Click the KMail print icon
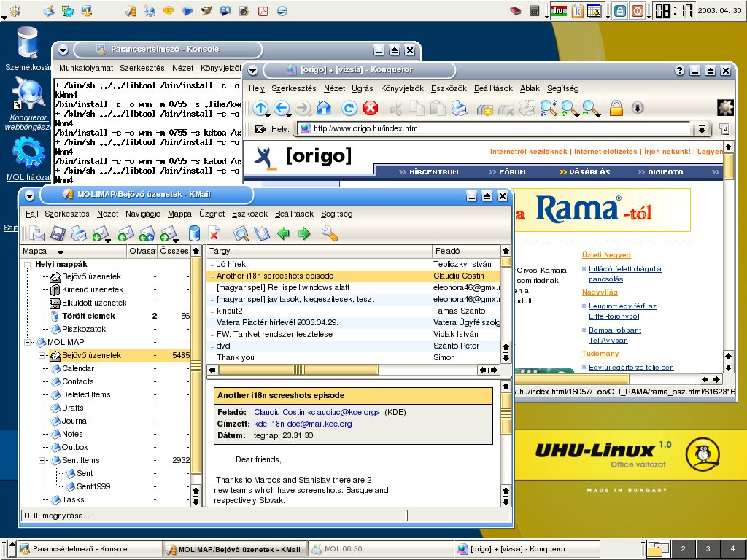 coord(79,234)
